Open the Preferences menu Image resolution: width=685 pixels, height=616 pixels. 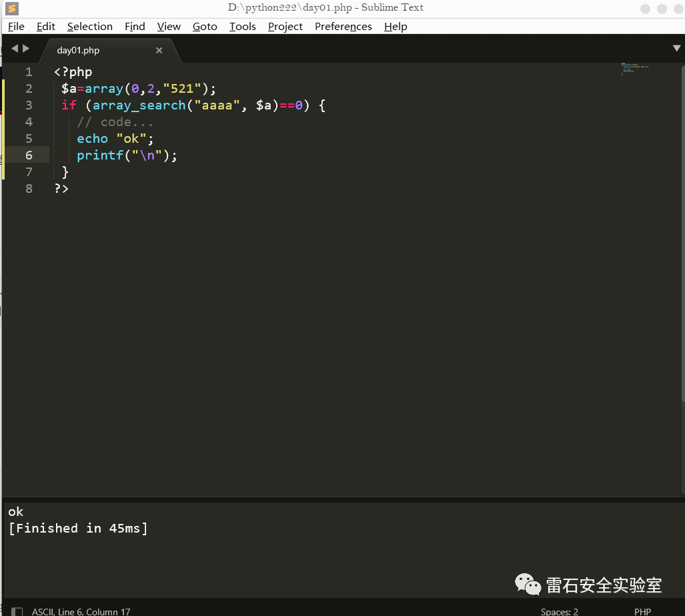(343, 27)
